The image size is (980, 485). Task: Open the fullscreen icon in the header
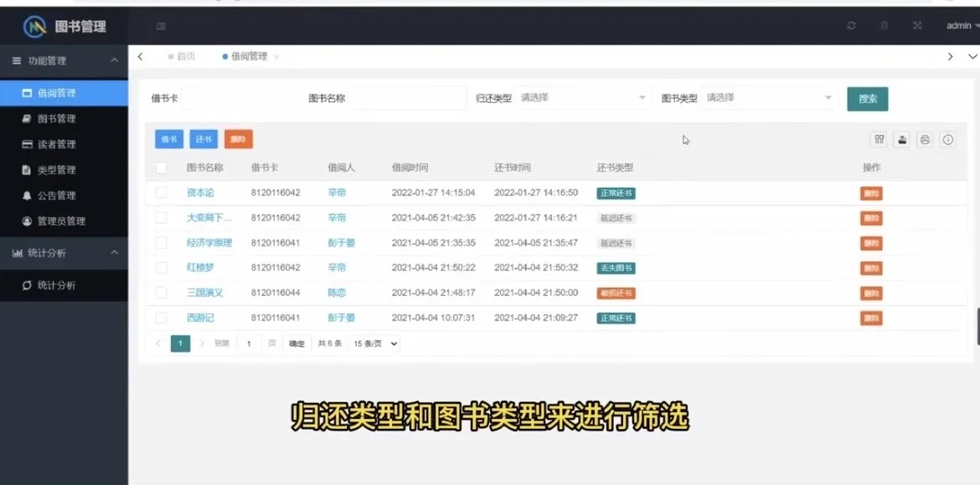point(917,25)
